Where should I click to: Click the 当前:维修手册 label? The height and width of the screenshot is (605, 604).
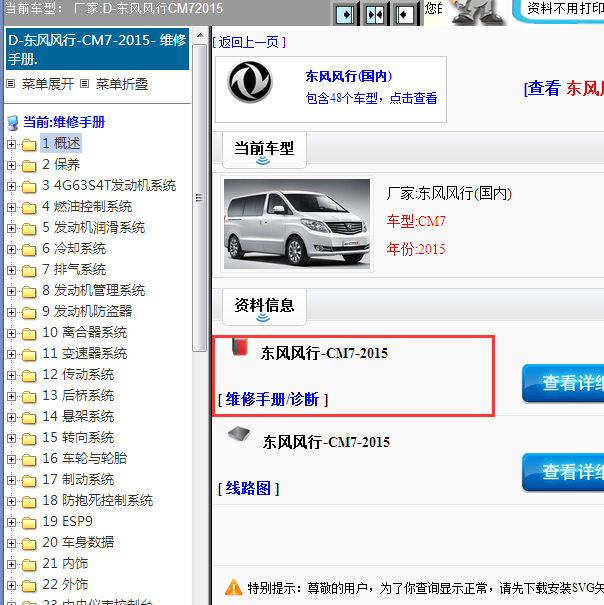(x=64, y=122)
